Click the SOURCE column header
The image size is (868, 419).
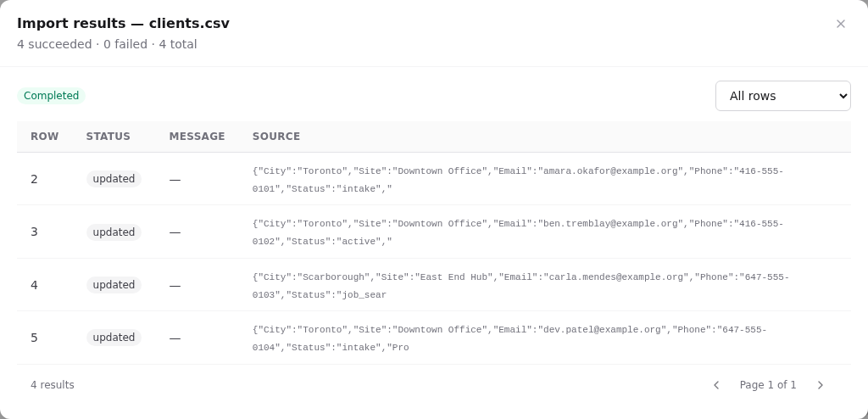[276, 137]
